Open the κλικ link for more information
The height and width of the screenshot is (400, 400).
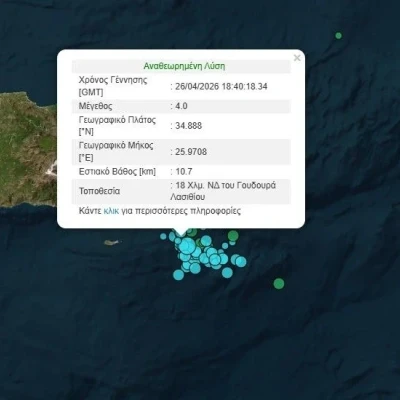(111, 211)
